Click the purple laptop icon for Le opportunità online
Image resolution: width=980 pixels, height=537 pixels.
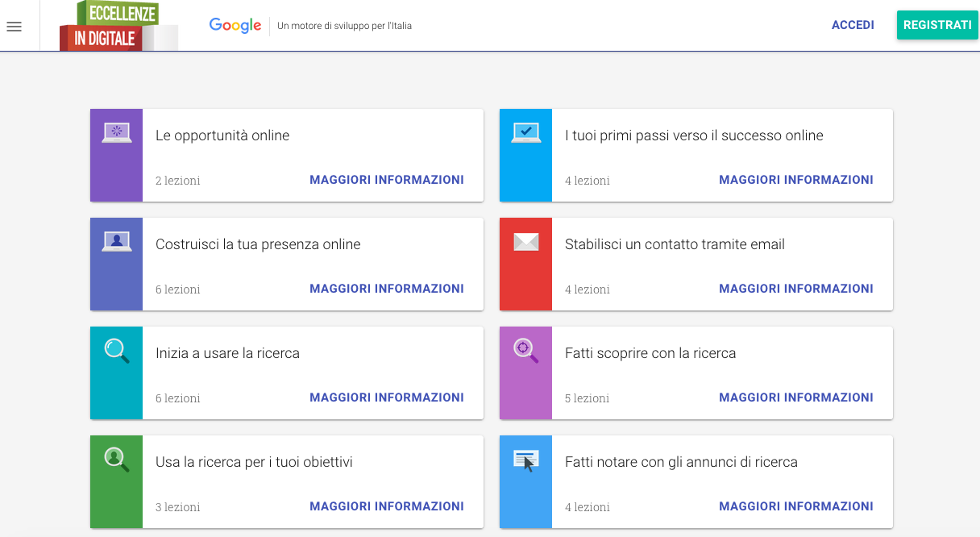click(117, 133)
